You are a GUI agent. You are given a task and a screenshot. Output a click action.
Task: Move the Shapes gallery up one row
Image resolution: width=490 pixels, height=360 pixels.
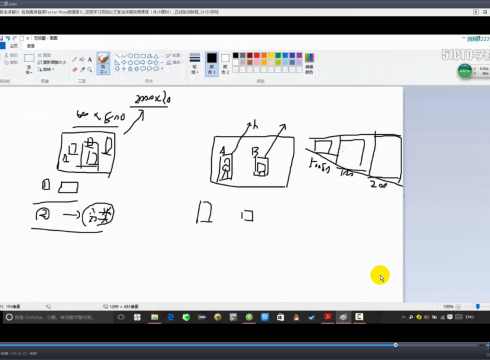[x=162, y=56]
